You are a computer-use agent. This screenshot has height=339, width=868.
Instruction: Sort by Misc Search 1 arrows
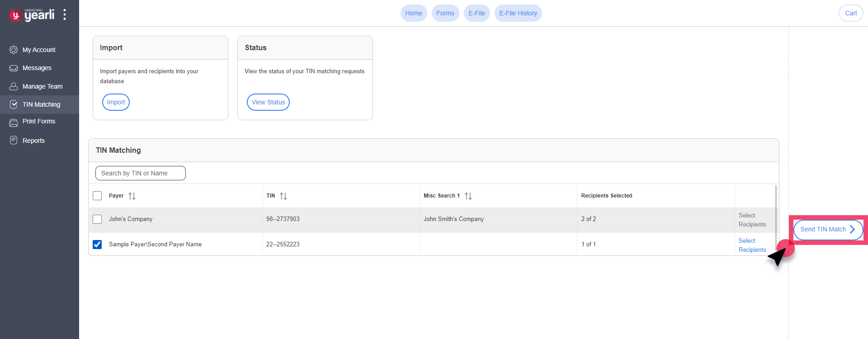tap(468, 196)
